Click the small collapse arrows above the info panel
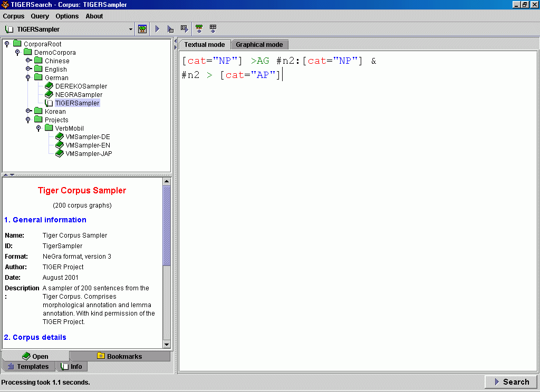Screen dimensions: 540x392 point(9,175)
